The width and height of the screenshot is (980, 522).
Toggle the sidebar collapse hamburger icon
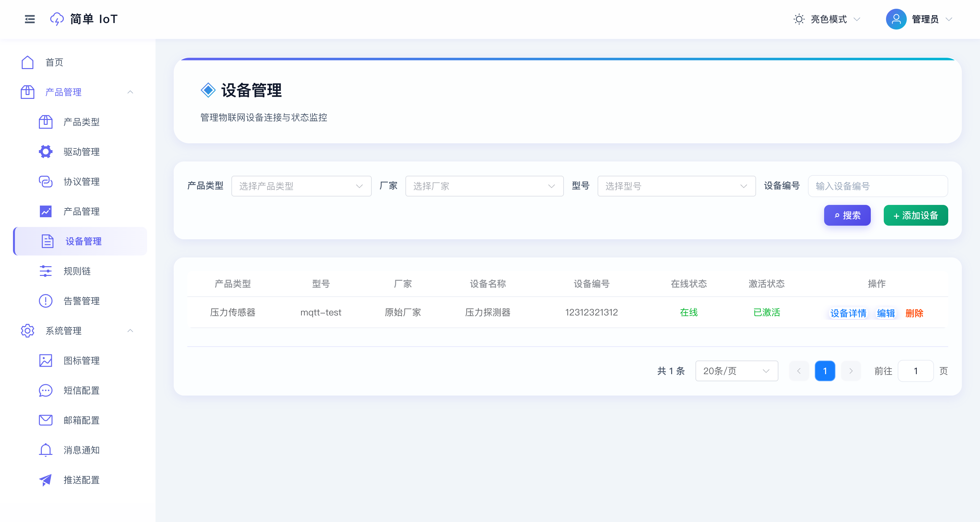(x=30, y=19)
